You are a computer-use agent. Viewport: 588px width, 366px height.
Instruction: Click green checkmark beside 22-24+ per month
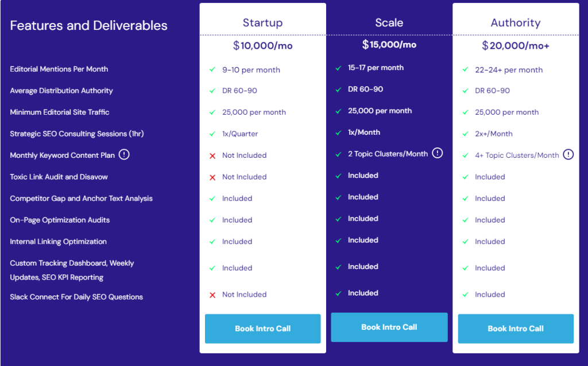point(465,70)
